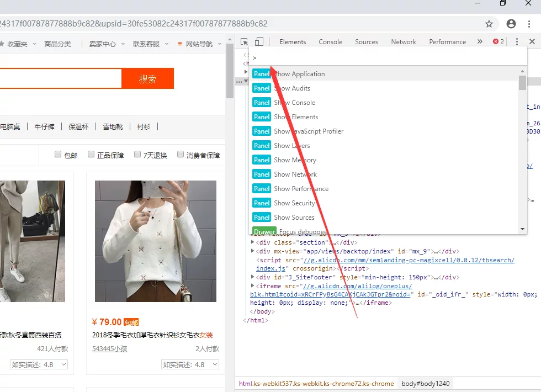The image size is (541, 392).
Task: Select the Show Layers command
Action: (384, 146)
